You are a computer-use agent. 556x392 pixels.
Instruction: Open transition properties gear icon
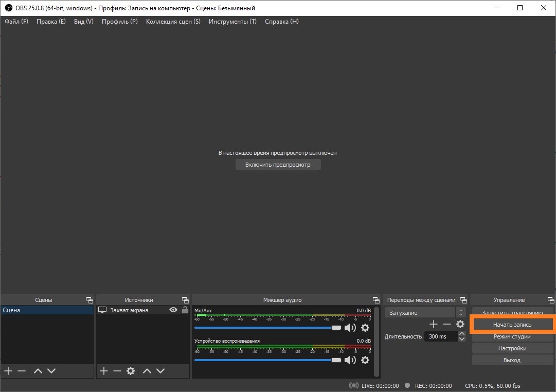460,324
